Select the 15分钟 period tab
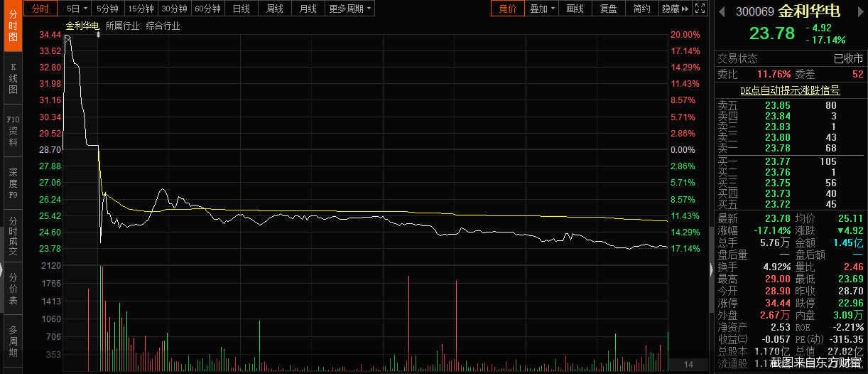868x374 pixels. (x=141, y=9)
